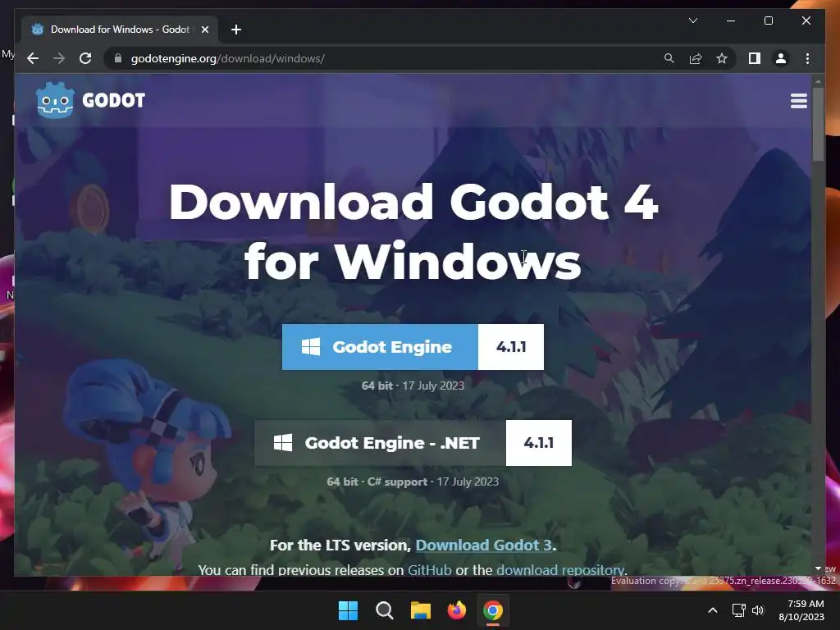Close the Download for Windows tab
Image resolution: width=840 pixels, height=630 pixels.
[x=204, y=30]
